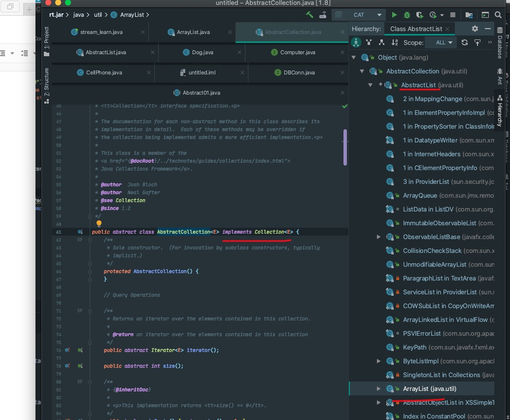Sort hierarchy alphabetically icon

pos(395,42)
